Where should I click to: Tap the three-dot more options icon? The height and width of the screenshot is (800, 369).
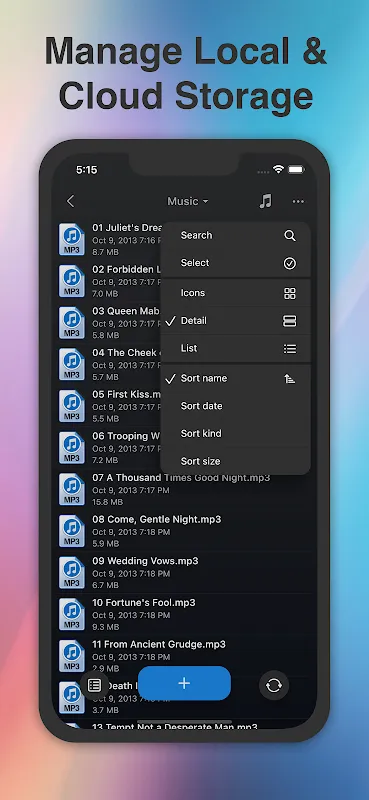[x=298, y=202]
